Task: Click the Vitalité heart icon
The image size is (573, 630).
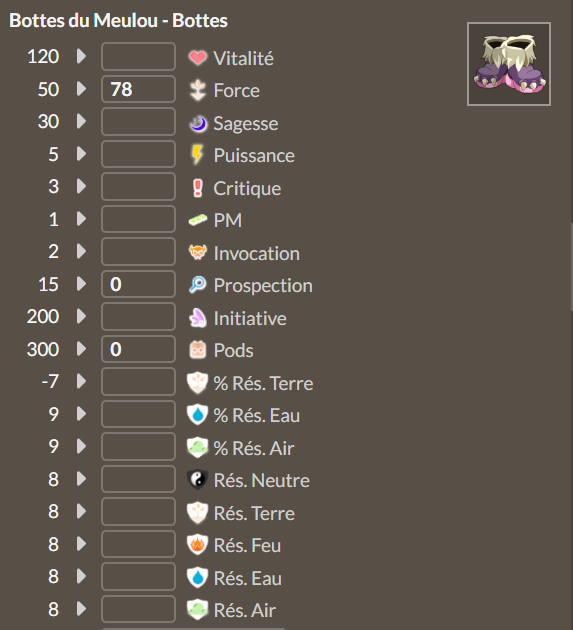Action: coord(198,57)
